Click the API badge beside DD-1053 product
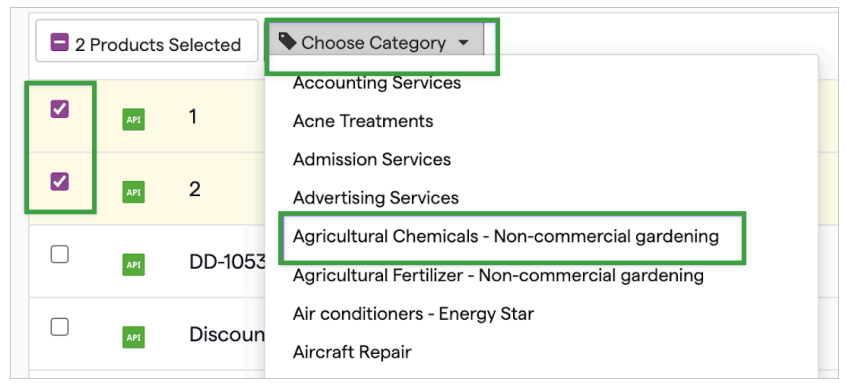 [x=133, y=264]
